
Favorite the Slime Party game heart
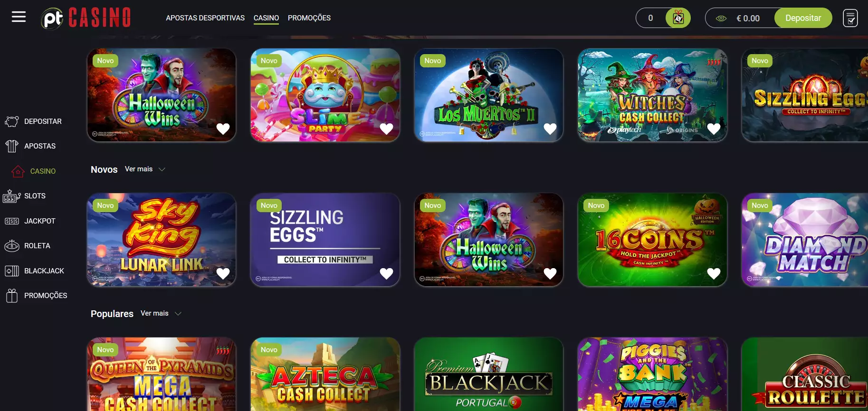pyautogui.click(x=386, y=129)
